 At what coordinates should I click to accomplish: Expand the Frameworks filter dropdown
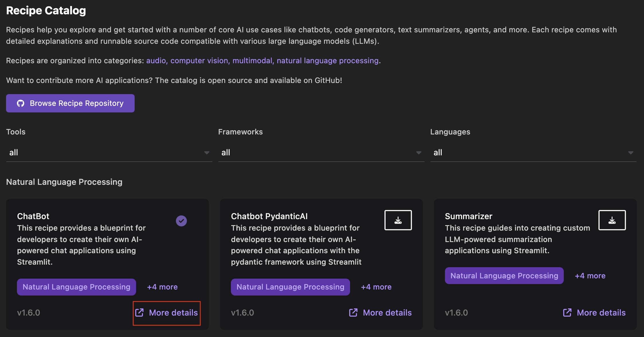(x=321, y=152)
